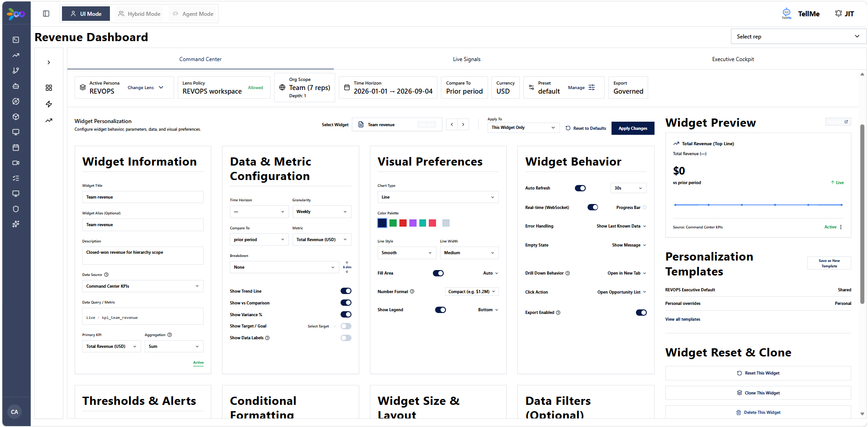This screenshot has height=427, width=868.
Task: Click the video camera sidebar icon
Action: (16, 163)
